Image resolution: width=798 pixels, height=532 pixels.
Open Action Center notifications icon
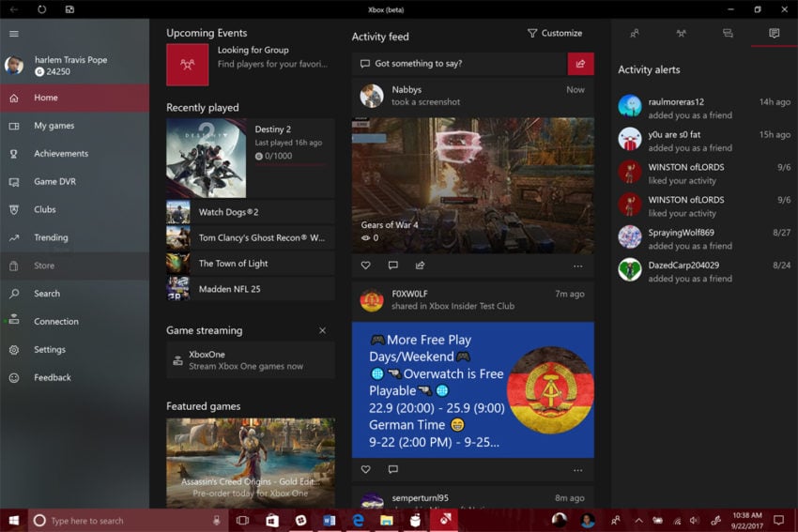coord(778,521)
